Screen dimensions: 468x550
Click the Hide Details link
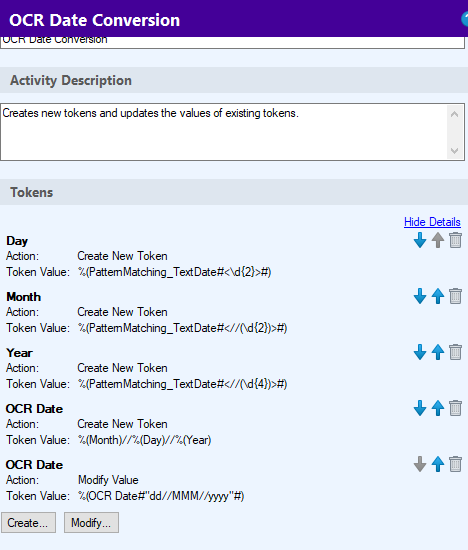[432, 222]
